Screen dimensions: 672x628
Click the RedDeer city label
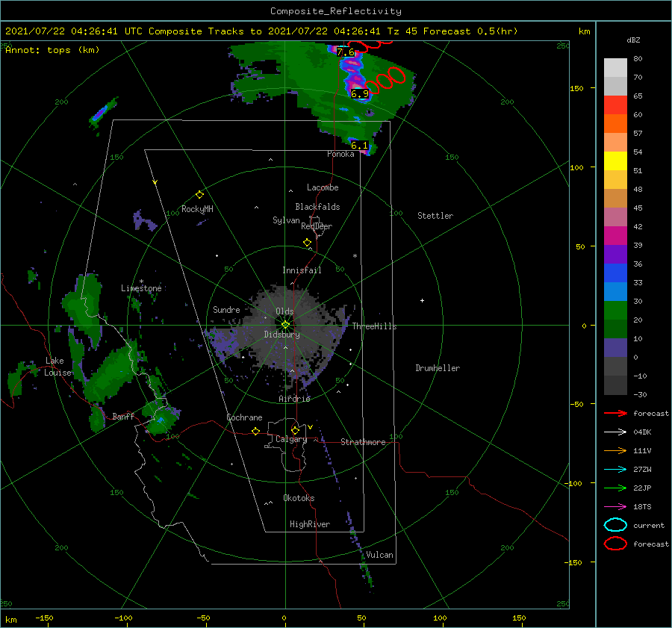tap(317, 226)
